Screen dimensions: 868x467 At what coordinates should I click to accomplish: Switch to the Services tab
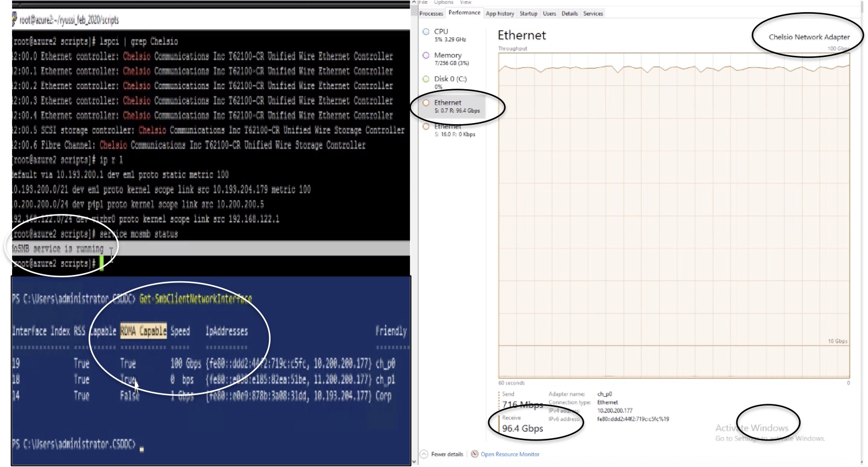coord(593,14)
